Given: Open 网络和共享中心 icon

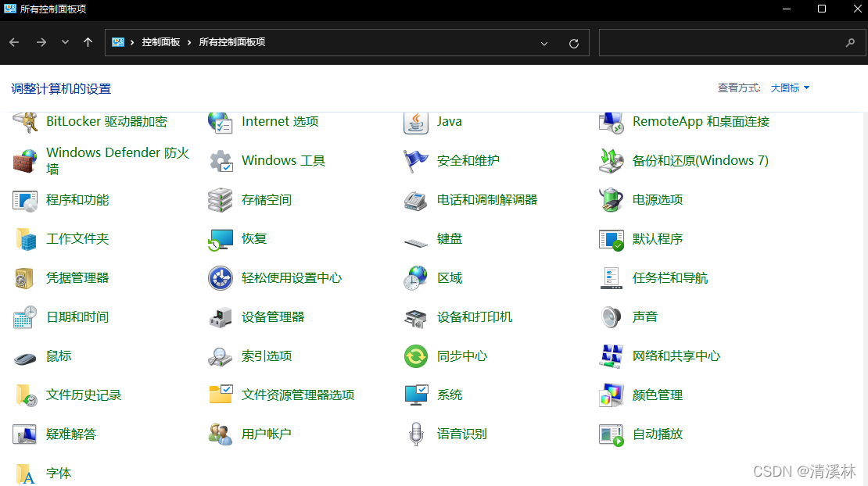Looking at the screenshot, I should 612,356.
